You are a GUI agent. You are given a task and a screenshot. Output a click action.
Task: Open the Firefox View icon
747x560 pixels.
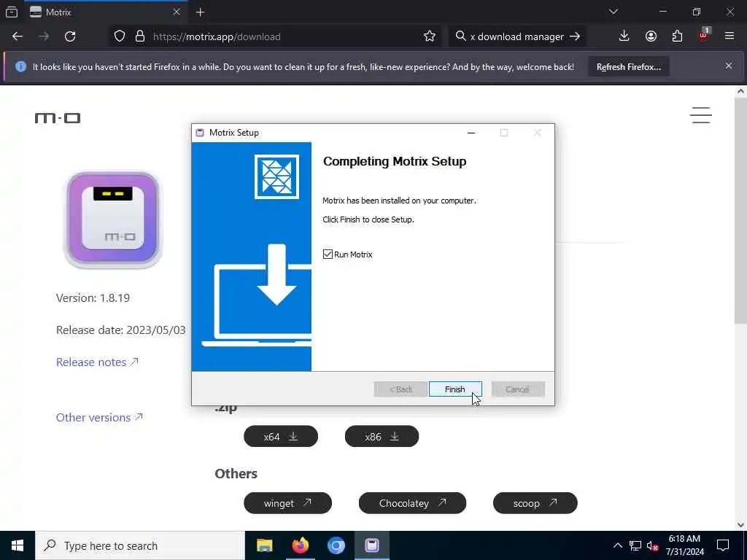(12, 12)
